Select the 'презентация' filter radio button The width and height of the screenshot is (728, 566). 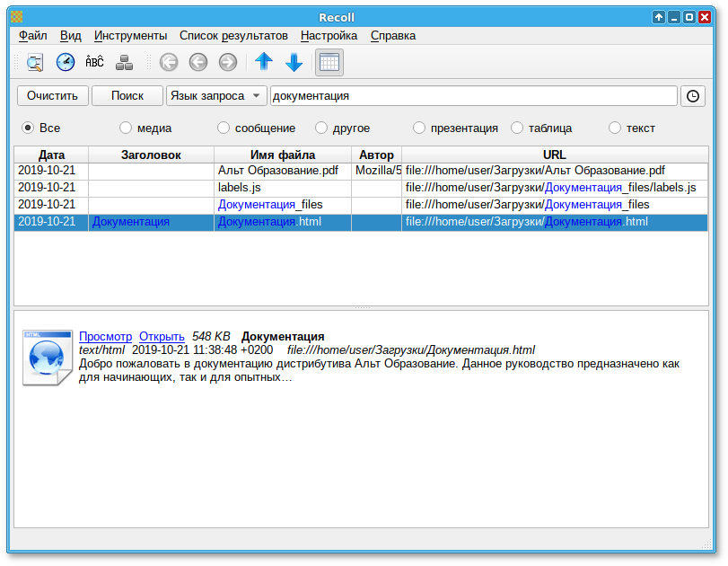tap(419, 128)
